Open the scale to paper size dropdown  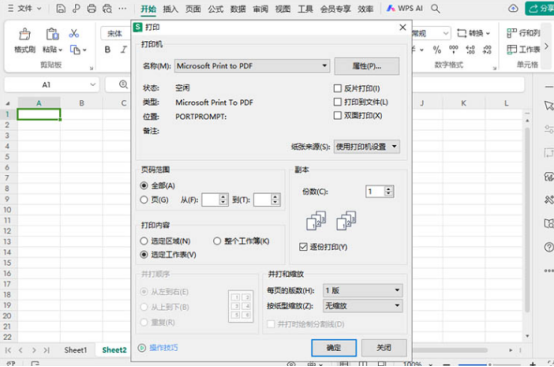(363, 306)
